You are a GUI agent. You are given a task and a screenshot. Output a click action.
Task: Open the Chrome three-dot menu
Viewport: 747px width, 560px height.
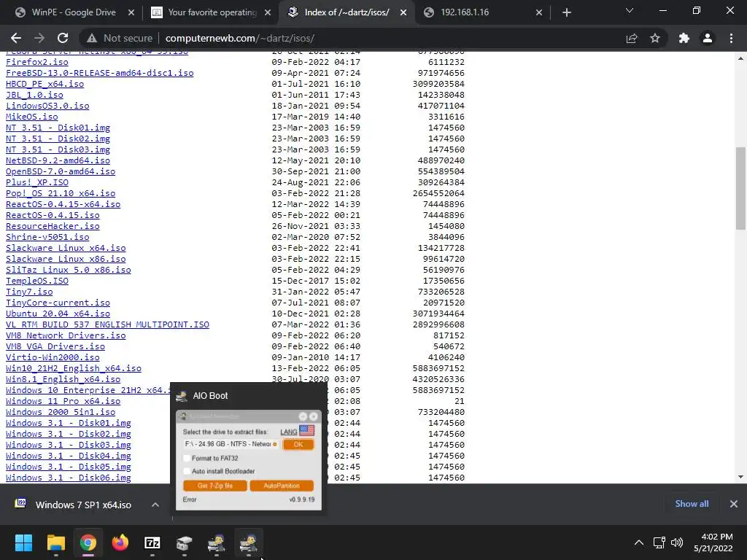click(x=731, y=38)
